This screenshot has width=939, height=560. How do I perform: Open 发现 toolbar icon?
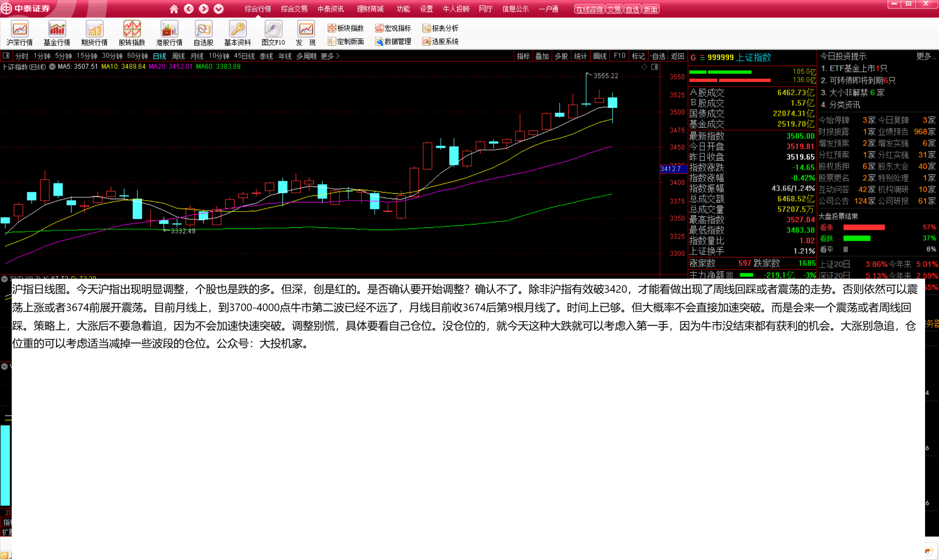point(306,34)
